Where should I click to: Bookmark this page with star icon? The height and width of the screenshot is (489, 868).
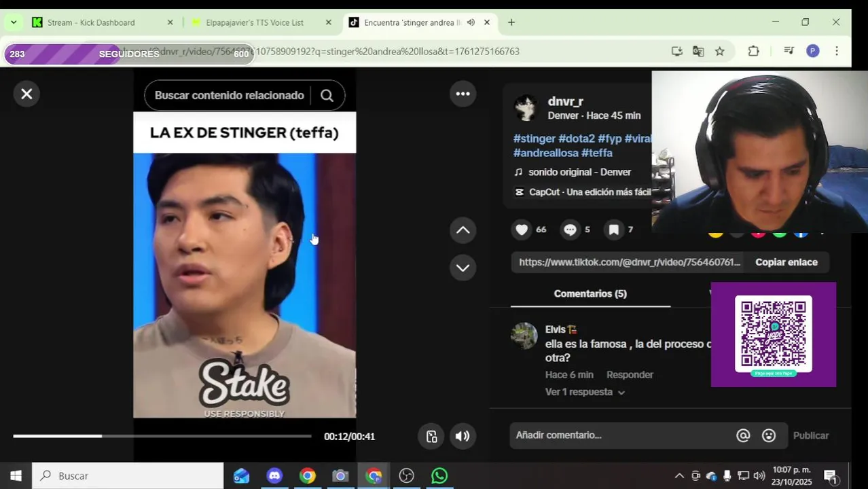(719, 52)
